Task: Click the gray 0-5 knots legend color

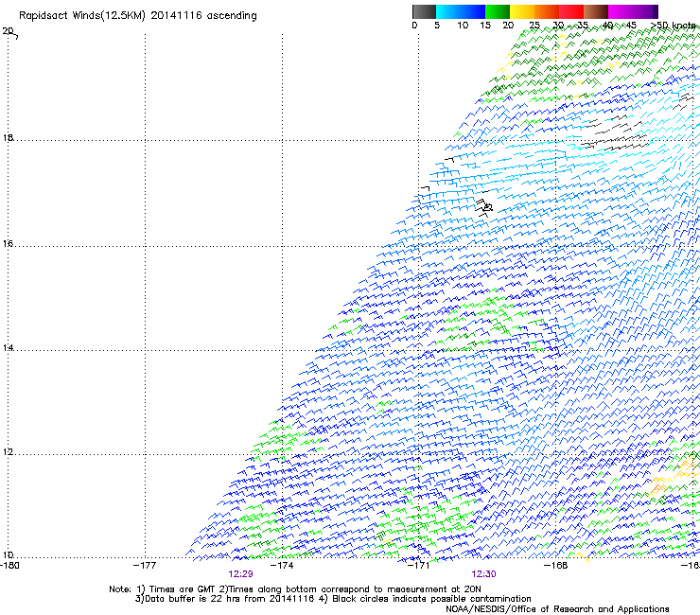Action: pyautogui.click(x=424, y=11)
